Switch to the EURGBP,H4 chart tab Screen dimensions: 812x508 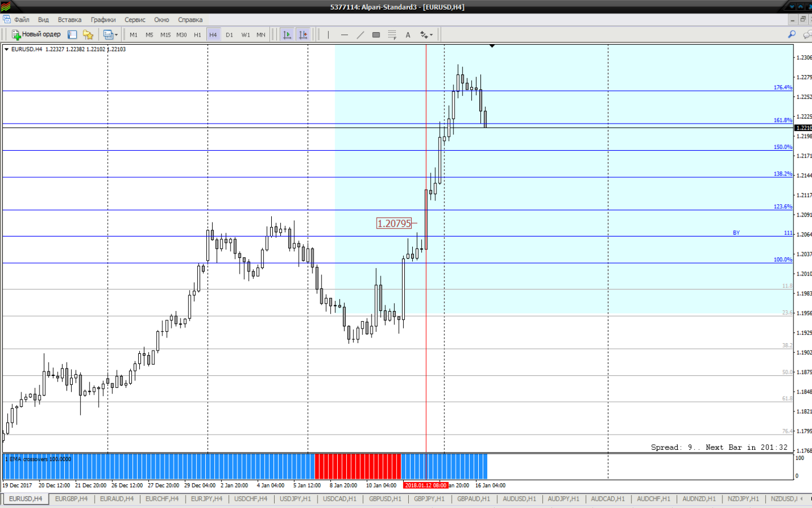tap(71, 499)
